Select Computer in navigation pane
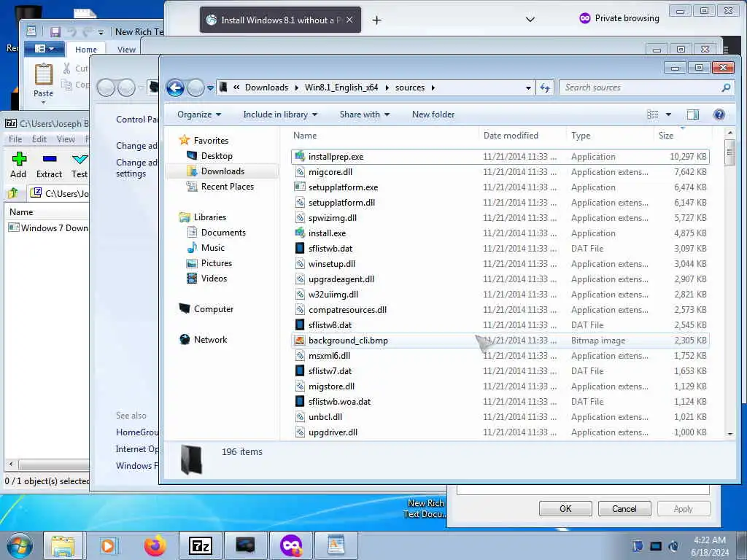Viewport: 747px width, 560px height. [x=214, y=309]
